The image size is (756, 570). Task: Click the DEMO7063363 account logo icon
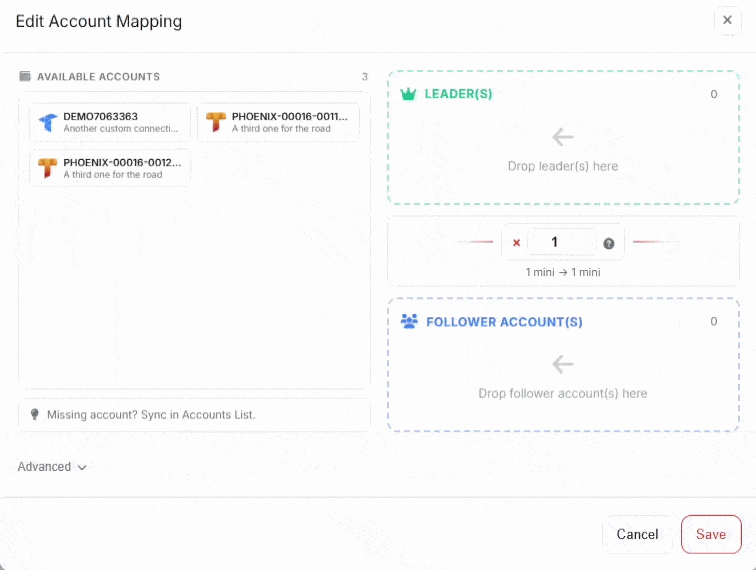pyautogui.click(x=47, y=122)
